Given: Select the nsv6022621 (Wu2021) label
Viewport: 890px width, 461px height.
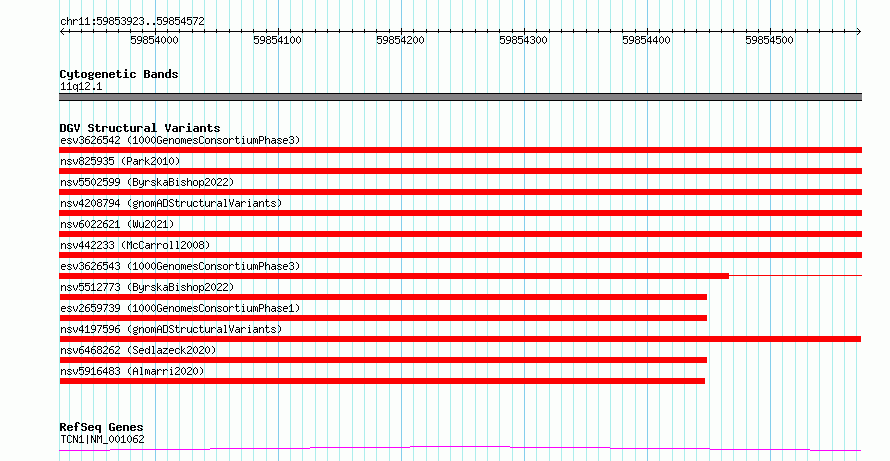Looking at the screenshot, I should [117, 224].
